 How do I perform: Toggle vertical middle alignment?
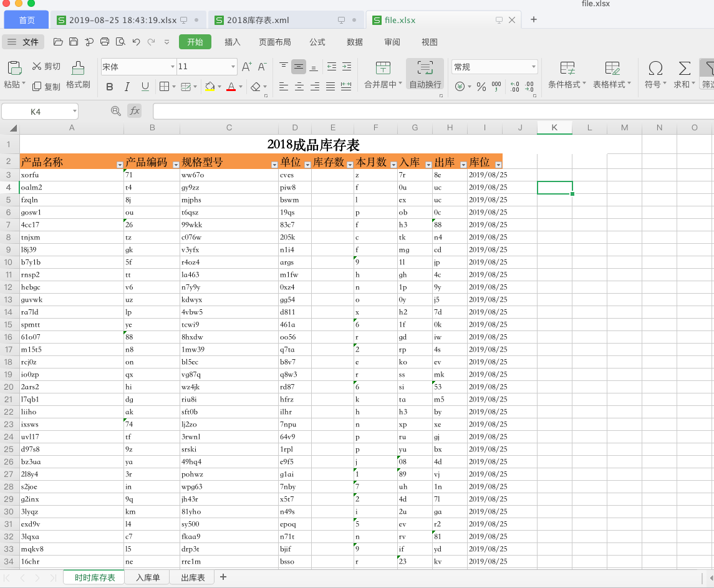[298, 67]
